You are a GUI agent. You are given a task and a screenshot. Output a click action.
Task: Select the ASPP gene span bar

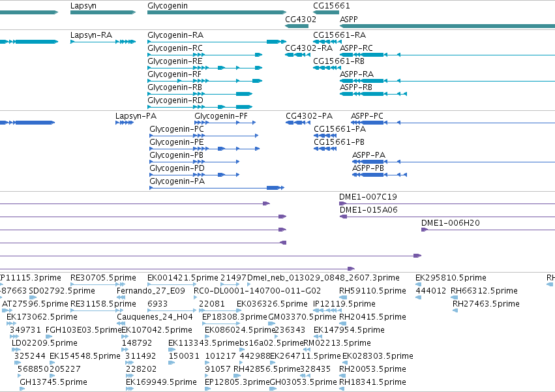coord(447,26)
